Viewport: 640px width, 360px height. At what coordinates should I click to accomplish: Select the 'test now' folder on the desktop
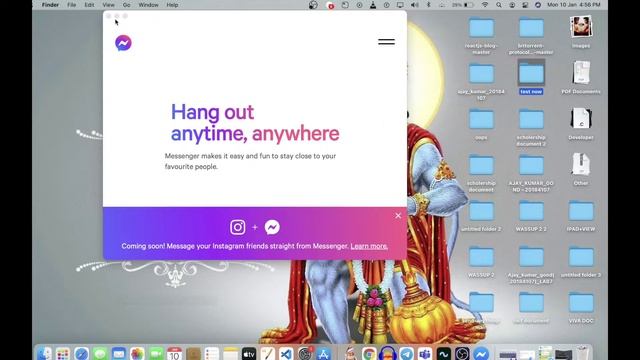(531, 77)
